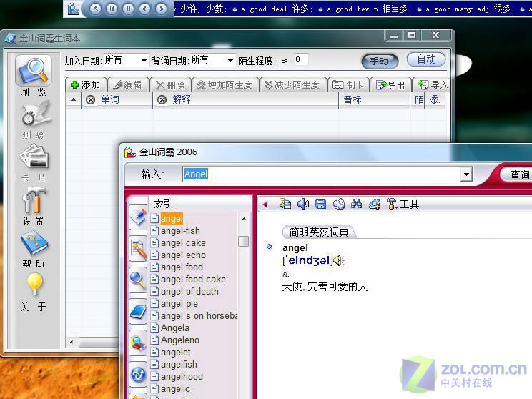Click the red back arrow in dictionary toolbar
The image size is (532, 399).
[265, 205]
